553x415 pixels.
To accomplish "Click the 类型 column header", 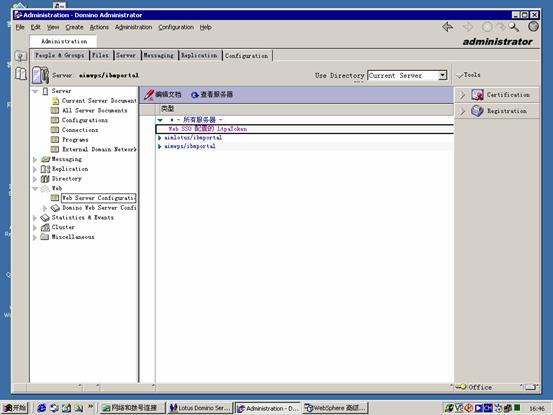I will 167,109.
